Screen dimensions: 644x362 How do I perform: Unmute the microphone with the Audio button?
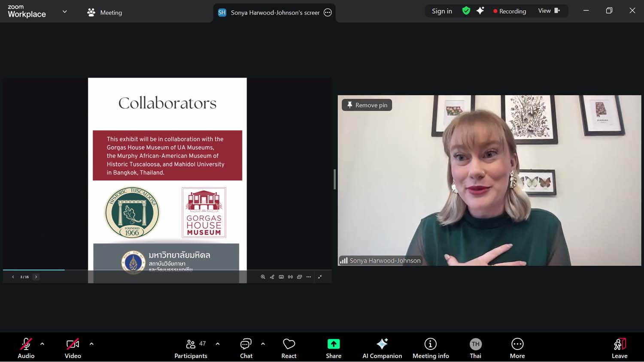(26, 348)
